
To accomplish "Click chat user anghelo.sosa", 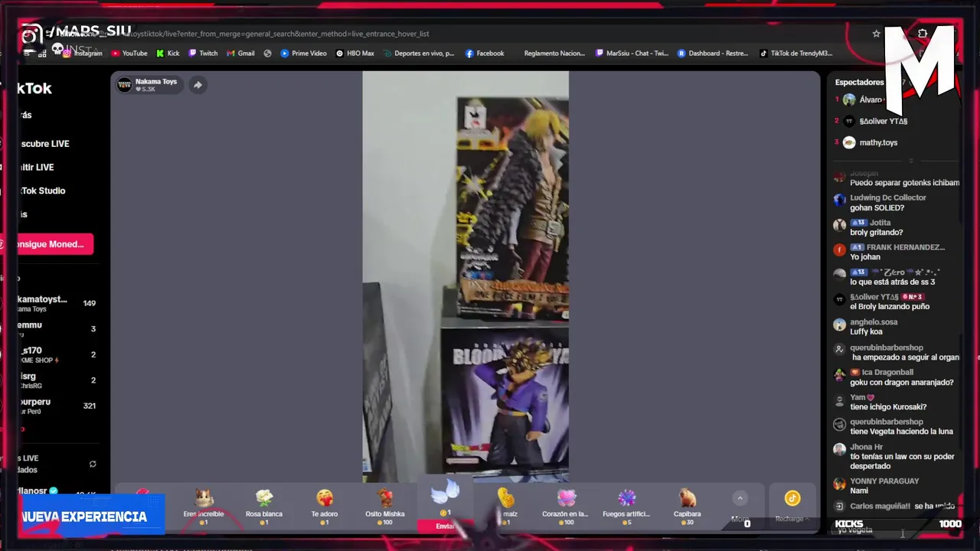I will [x=874, y=322].
